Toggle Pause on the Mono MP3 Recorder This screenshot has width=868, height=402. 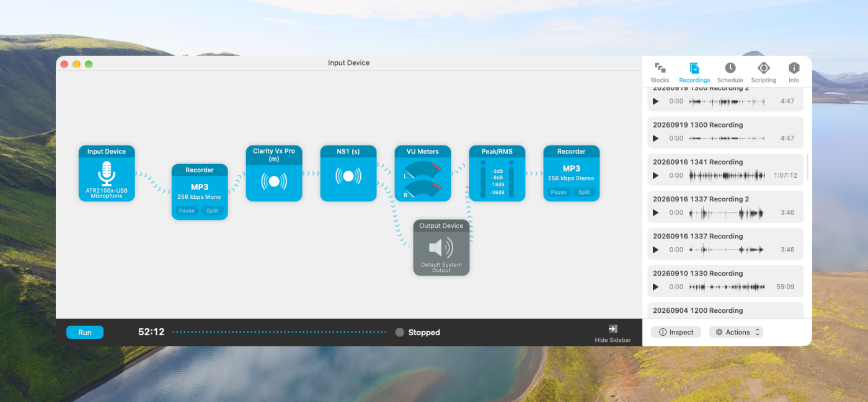point(187,211)
